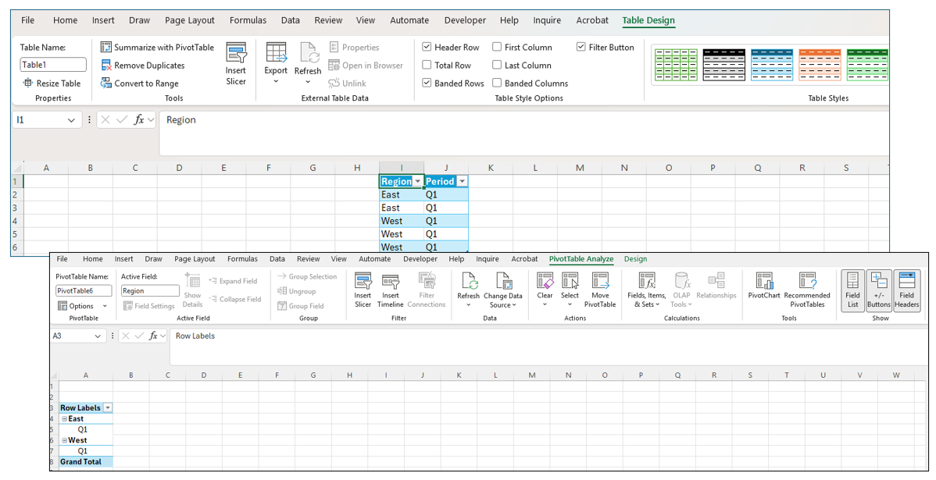This screenshot has height=480, width=936.
Task: Open the Name Box dropdown showing I1
Action: [x=72, y=121]
